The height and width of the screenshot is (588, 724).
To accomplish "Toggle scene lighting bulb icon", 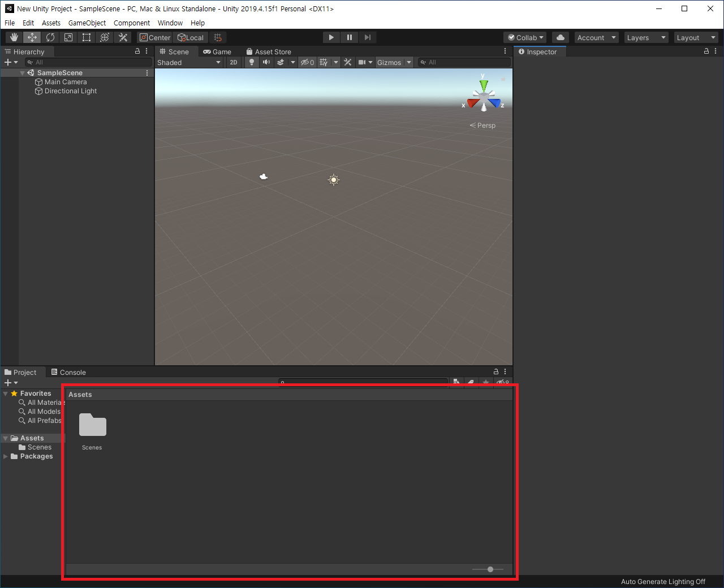I will pyautogui.click(x=252, y=62).
